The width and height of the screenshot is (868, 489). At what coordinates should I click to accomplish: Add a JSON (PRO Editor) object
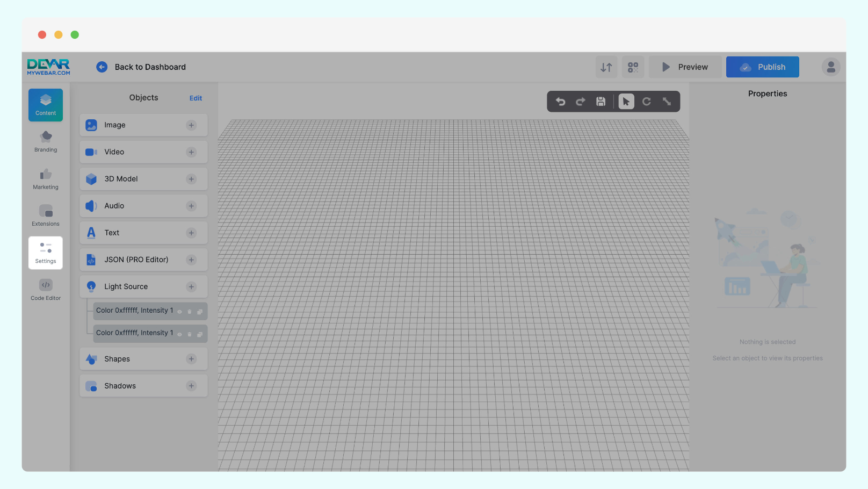[191, 260]
